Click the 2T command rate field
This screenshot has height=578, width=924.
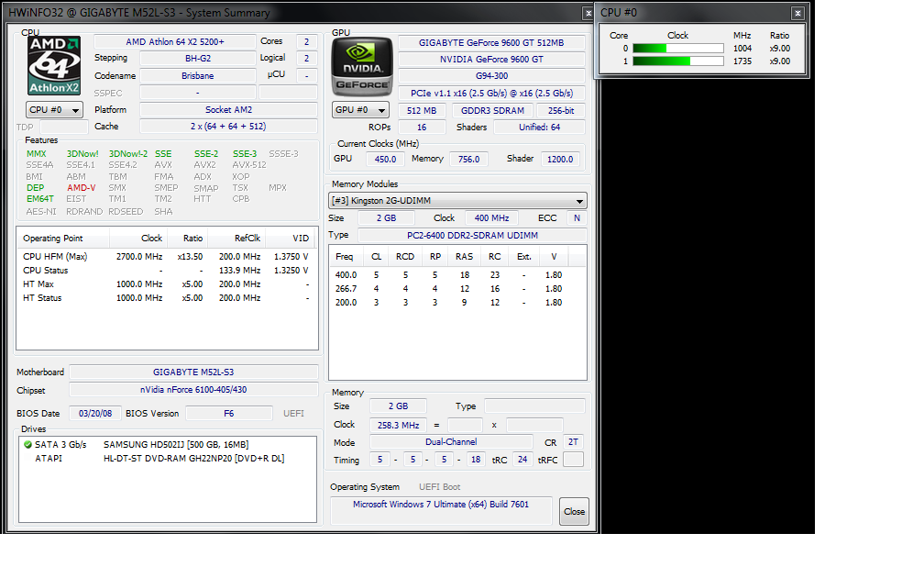(x=573, y=442)
